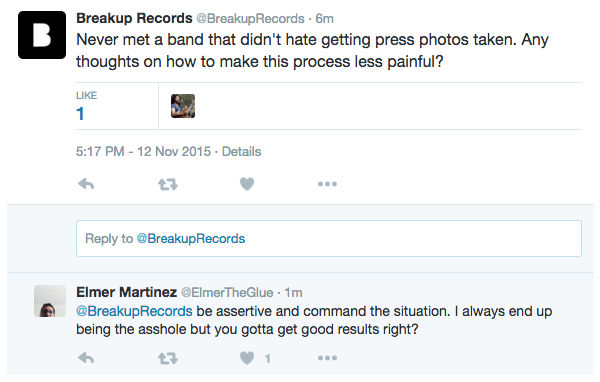Viewport: 600px width, 382px height.
Task: Like the Breakup Records tweet with heart
Action: pos(247,184)
